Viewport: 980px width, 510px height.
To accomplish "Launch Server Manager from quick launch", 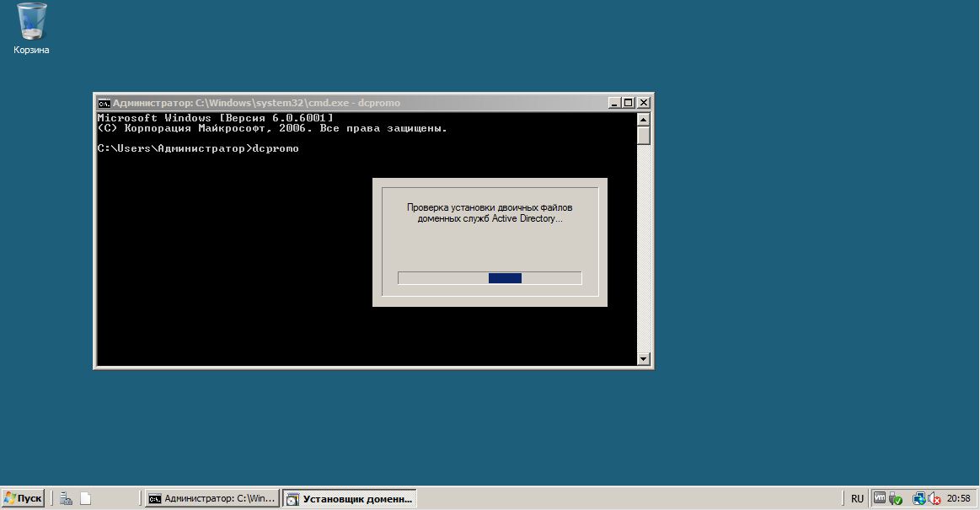I will click(x=67, y=498).
